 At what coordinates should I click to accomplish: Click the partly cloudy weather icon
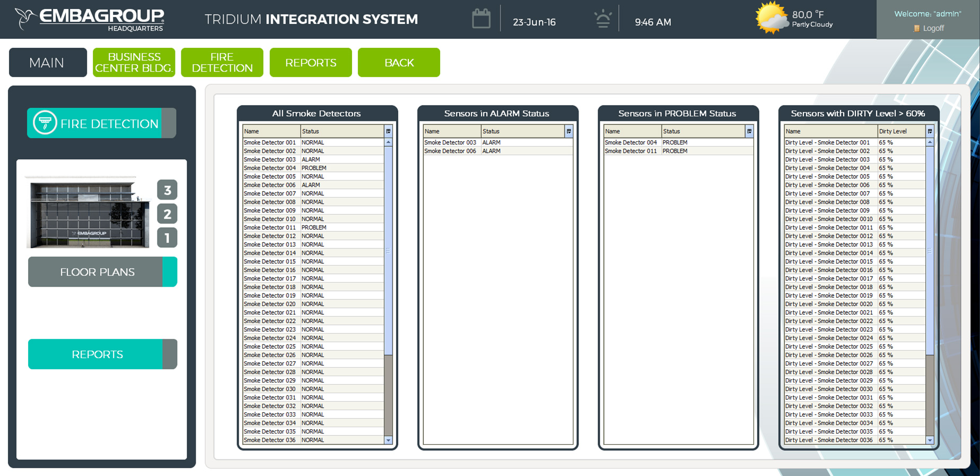tap(772, 18)
